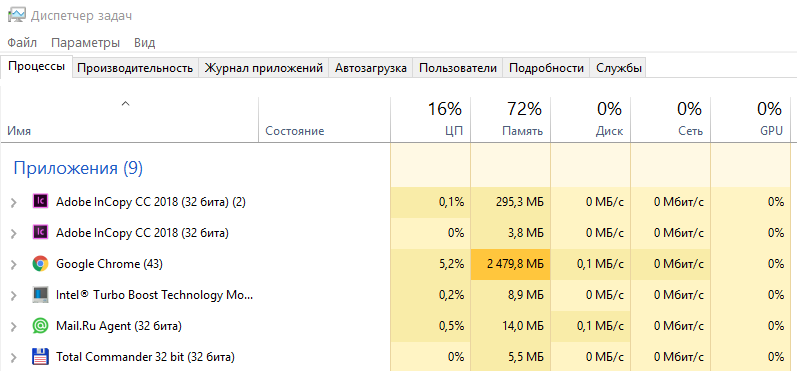Switch to the Автозагрузка tab
The width and height of the screenshot is (797, 371).
(x=371, y=68)
